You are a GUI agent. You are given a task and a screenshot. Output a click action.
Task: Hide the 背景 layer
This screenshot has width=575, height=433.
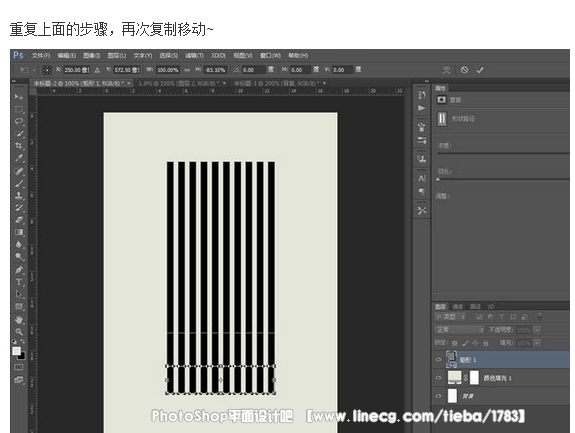pos(439,396)
